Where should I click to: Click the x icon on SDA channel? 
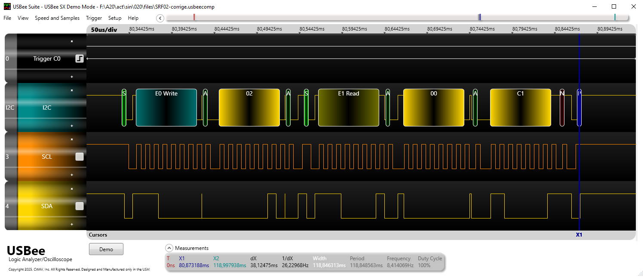72,188
